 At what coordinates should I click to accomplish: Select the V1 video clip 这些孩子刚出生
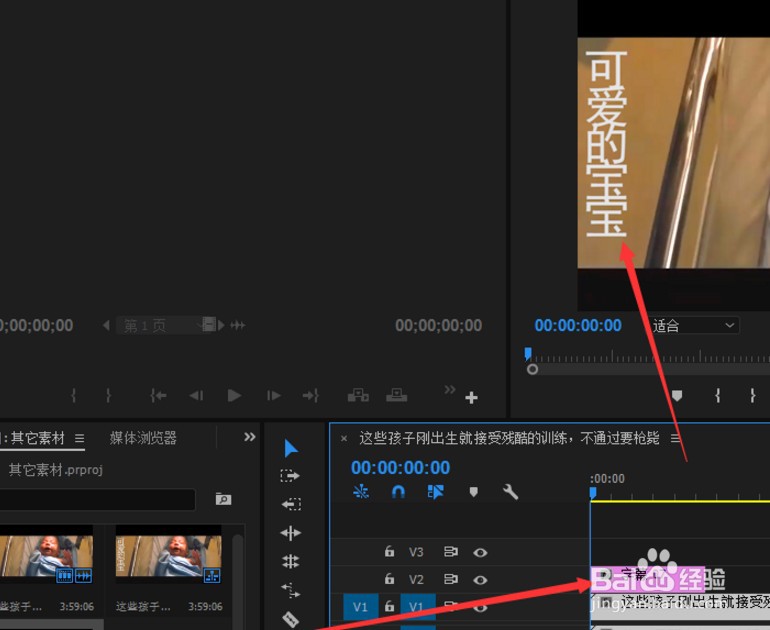tap(680, 606)
